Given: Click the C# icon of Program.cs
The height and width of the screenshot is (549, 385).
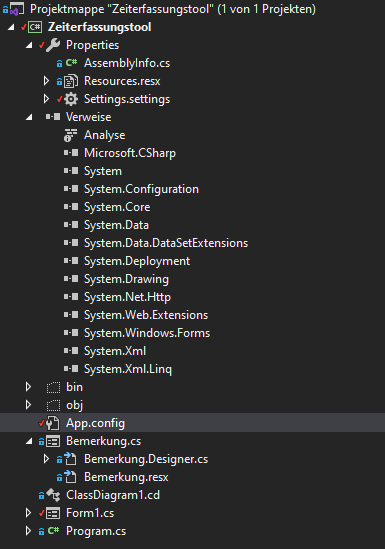Looking at the screenshot, I should coord(53,531).
